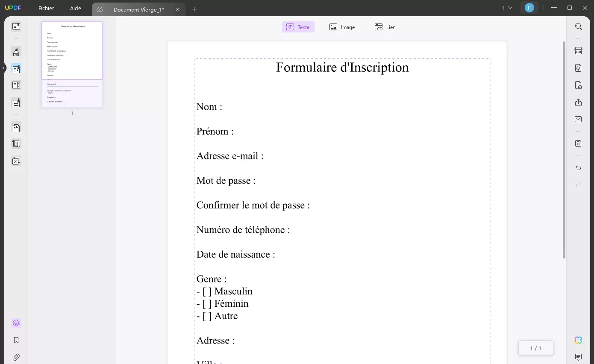Open the Crop Pages tool
Screen dimensions: 594x364
pos(16,144)
